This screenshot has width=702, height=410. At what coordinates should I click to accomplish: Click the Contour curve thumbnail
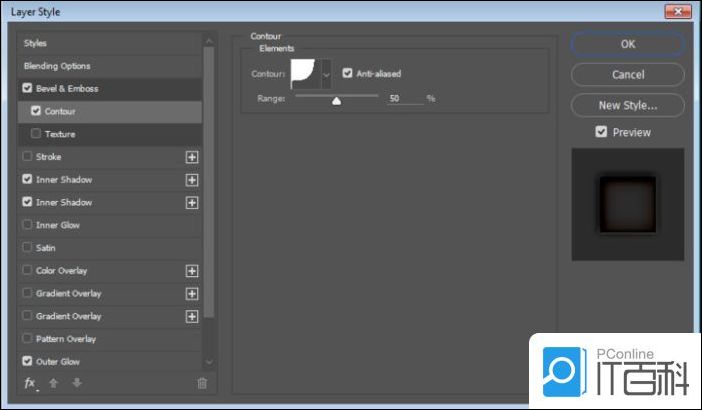[306, 74]
